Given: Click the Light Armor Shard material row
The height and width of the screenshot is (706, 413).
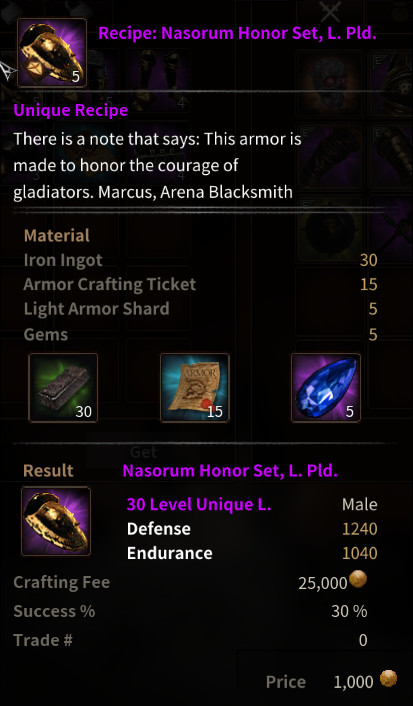Looking at the screenshot, I should pyautogui.click(x=200, y=309).
